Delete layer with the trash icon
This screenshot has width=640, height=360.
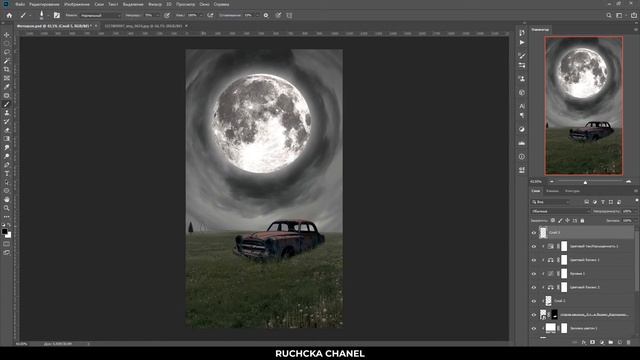[629, 342]
